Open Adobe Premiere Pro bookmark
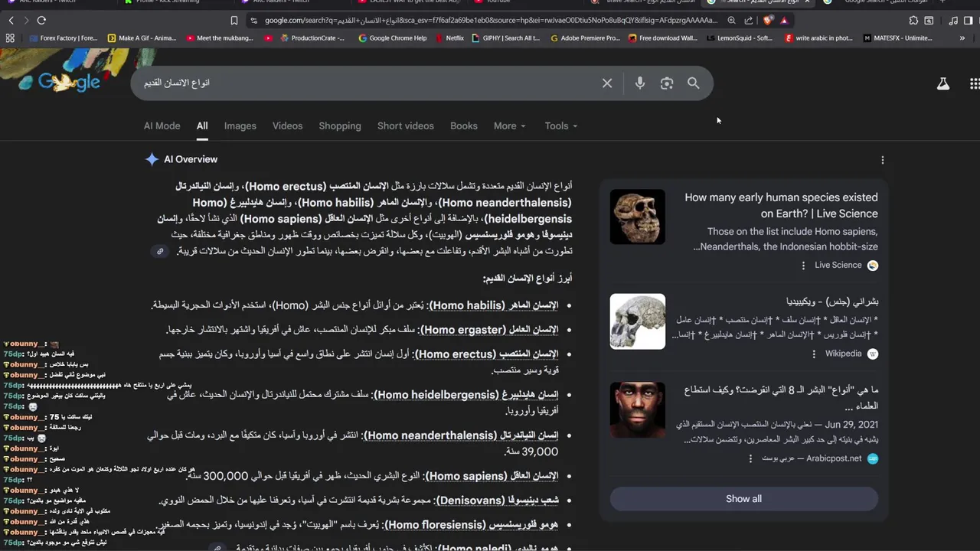 click(x=585, y=37)
